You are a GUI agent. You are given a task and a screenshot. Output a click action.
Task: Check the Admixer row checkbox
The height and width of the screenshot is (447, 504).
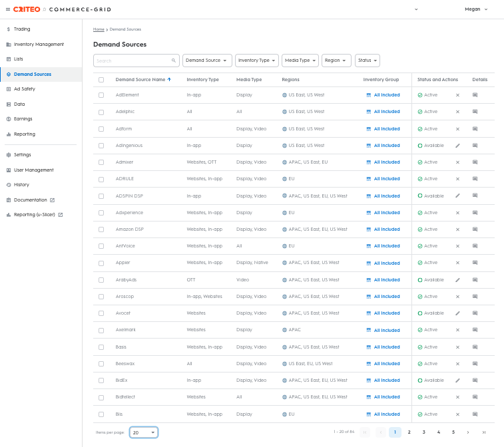coord(101,162)
